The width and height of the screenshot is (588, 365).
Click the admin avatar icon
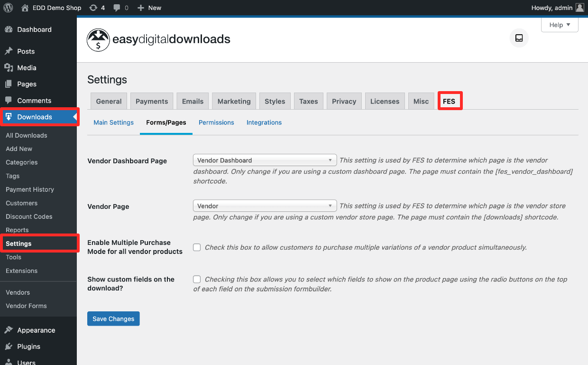[579, 8]
